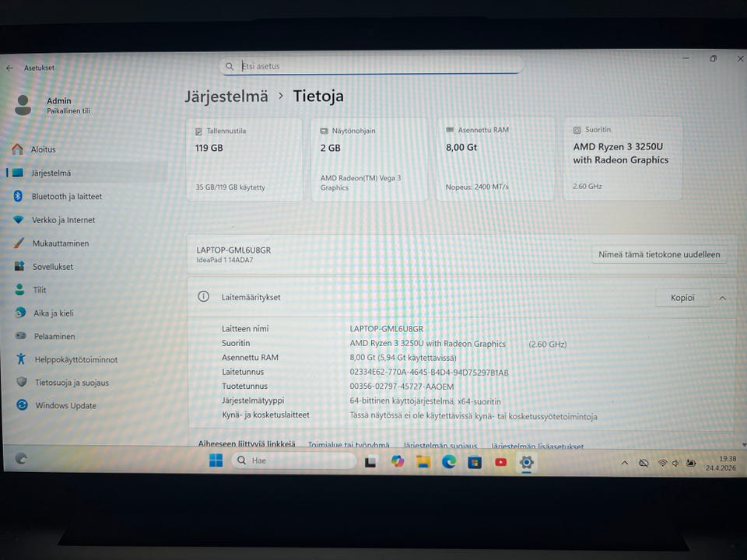The height and width of the screenshot is (560, 747).
Task: Click the Tuotetunnus value 00356-02797-45727-AAOEM
Action: 402,387
